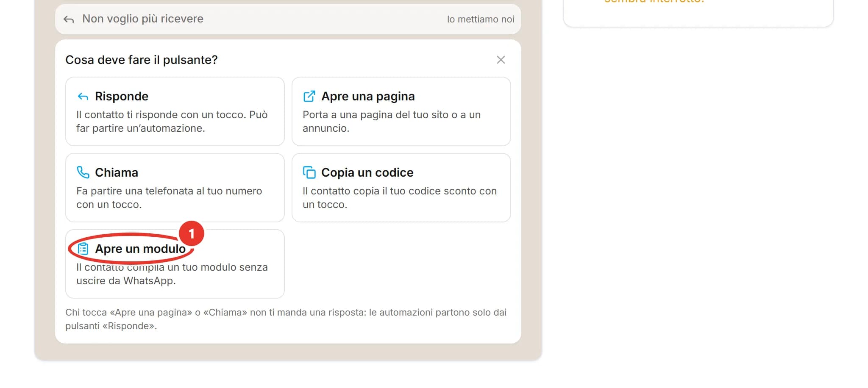Close the 'Cosa deve fare il pulsante?' panel
868x388 pixels.
point(501,60)
